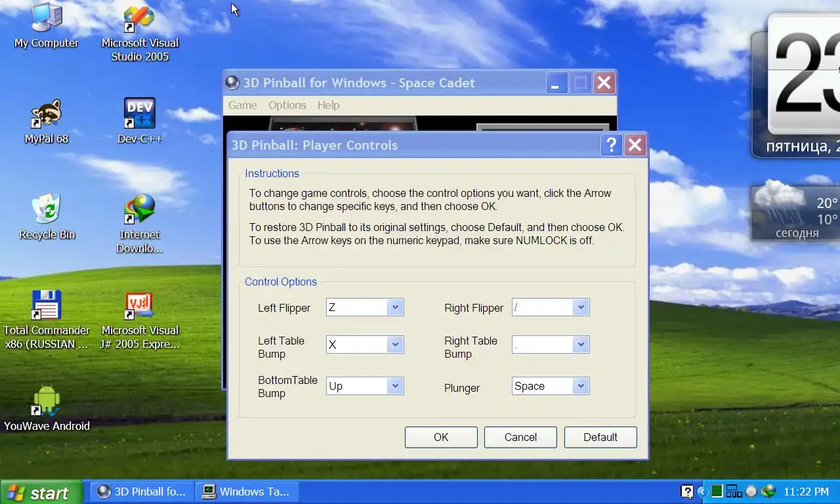Click the round grey disc tray icon
The image size is (840, 504).
pyautogui.click(x=751, y=491)
